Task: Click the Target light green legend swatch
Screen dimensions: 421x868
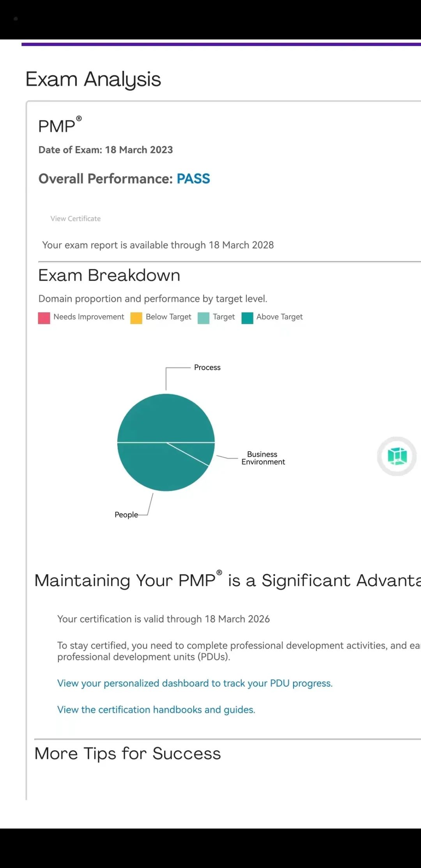Action: pyautogui.click(x=203, y=318)
